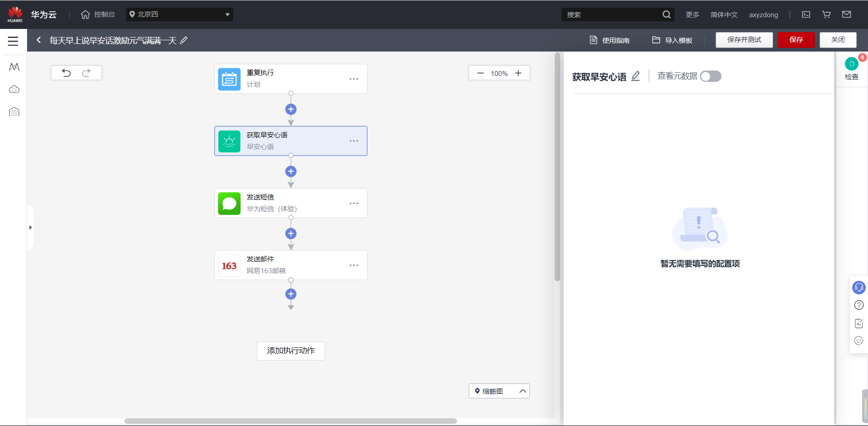Click the red 保存 button
The width and height of the screenshot is (868, 426).
pyautogui.click(x=796, y=40)
